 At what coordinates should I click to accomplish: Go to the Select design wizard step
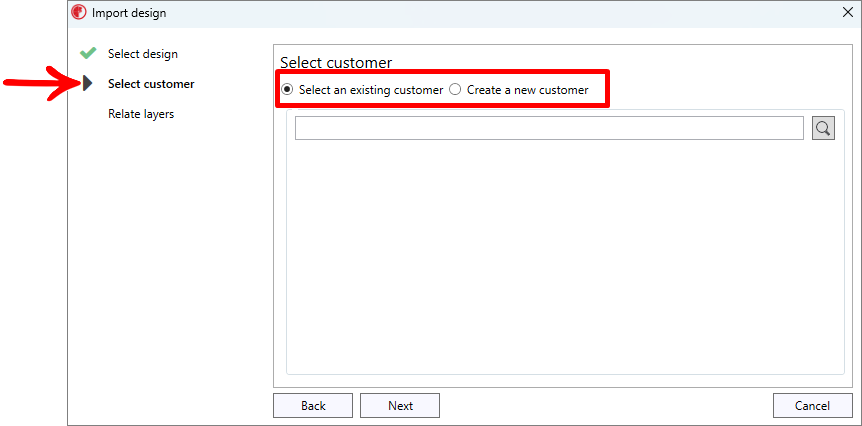[x=143, y=54]
